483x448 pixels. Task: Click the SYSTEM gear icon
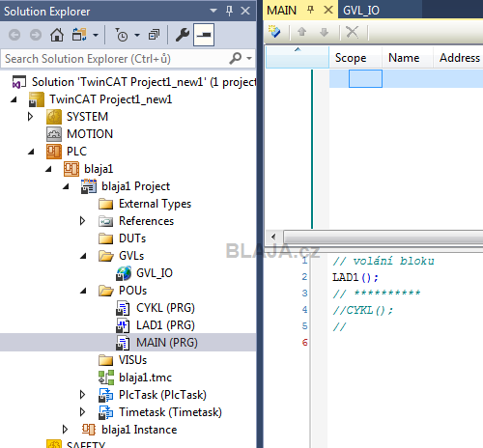54,117
